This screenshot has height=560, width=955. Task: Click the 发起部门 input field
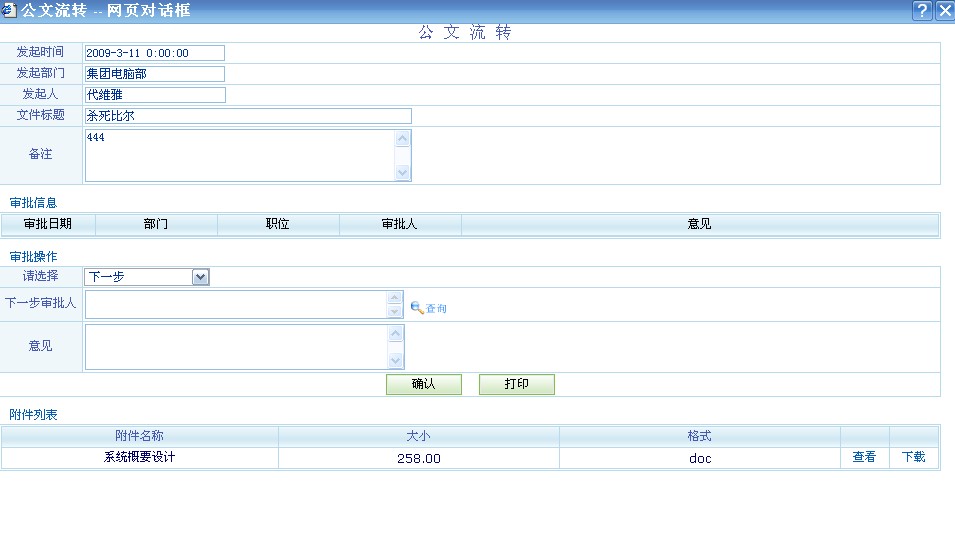click(x=155, y=74)
